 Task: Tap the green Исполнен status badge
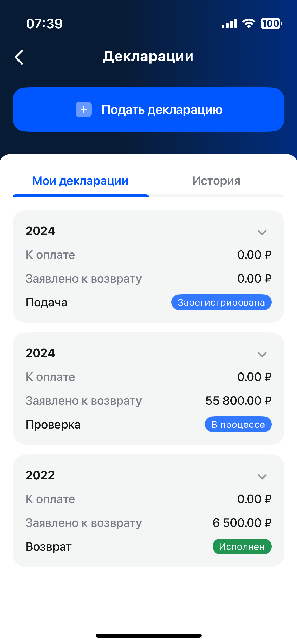pyautogui.click(x=242, y=546)
